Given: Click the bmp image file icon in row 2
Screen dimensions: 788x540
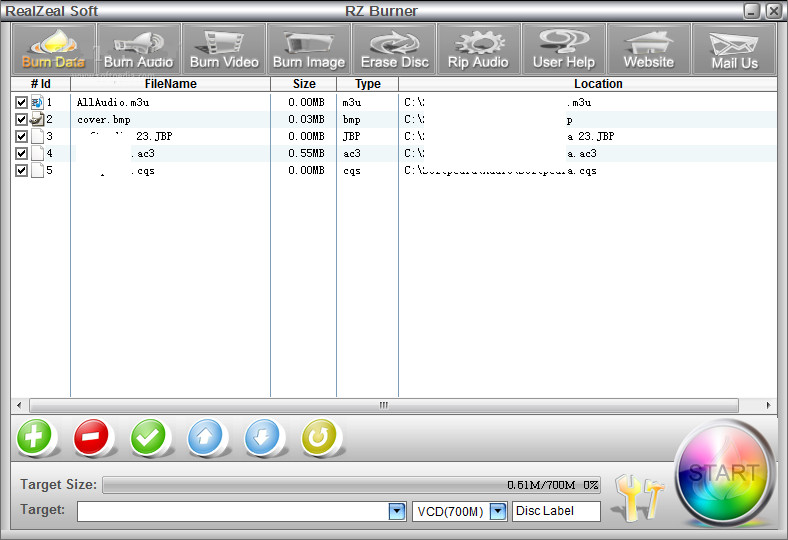Looking at the screenshot, I should click(38, 120).
